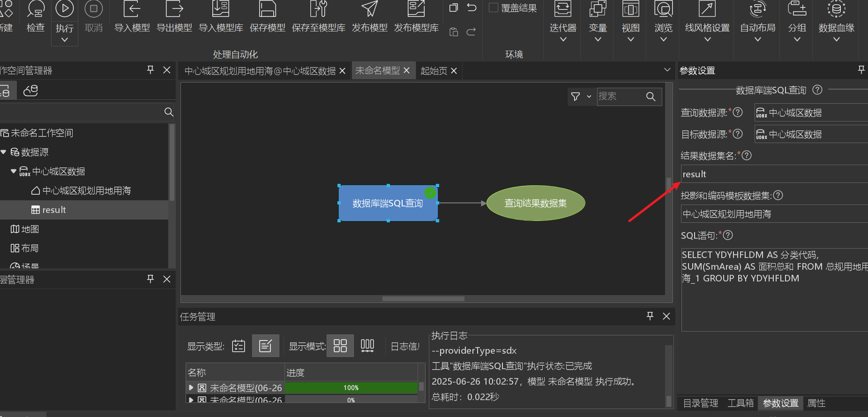Expand the document tab list chevron

click(x=667, y=70)
